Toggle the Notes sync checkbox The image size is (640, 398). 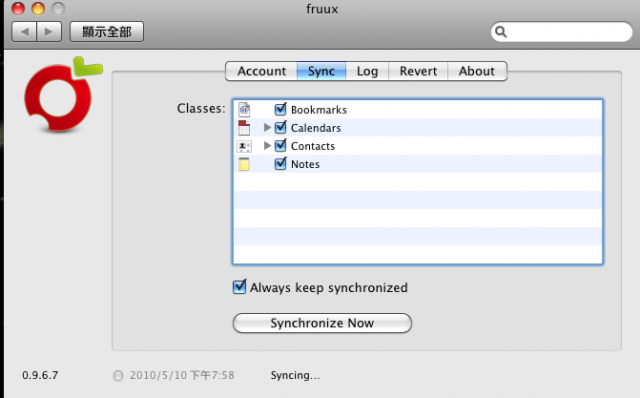click(x=280, y=164)
